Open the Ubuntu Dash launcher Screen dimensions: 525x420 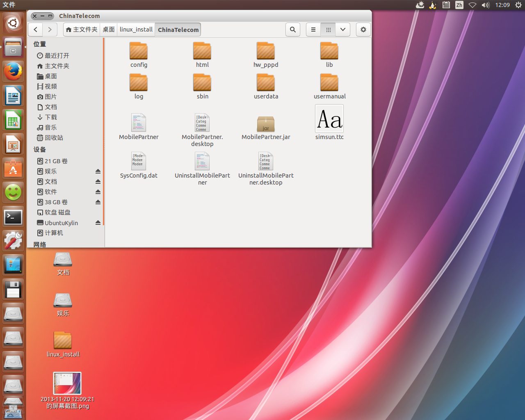click(x=13, y=23)
